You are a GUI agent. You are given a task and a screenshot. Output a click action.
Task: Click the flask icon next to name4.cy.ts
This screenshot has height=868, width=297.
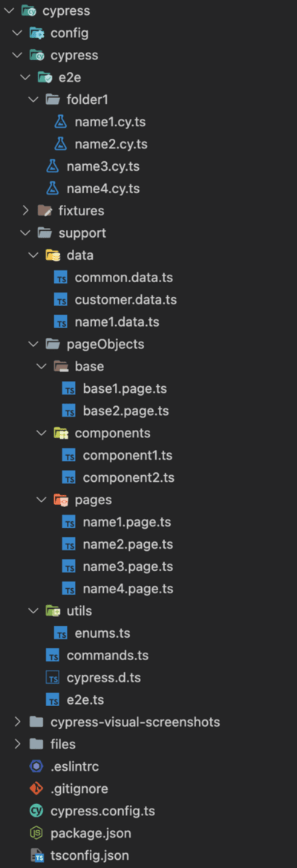tap(53, 188)
